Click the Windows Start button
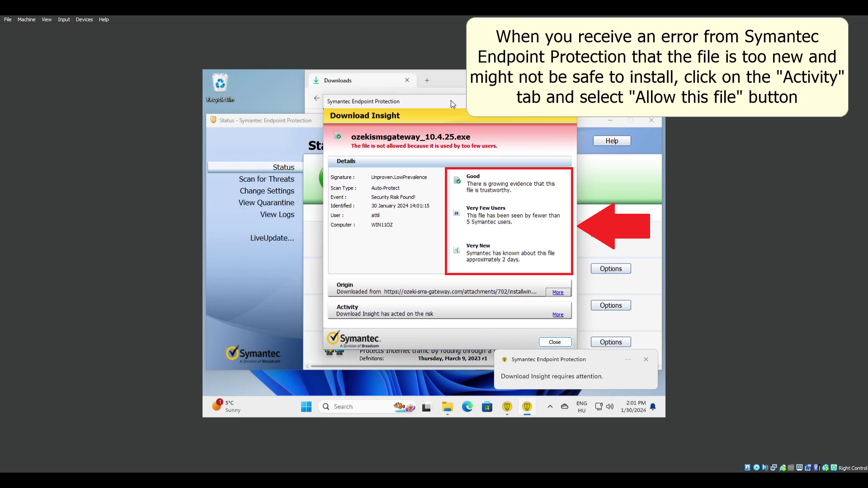Viewport: 868px width, 488px height. click(x=306, y=407)
